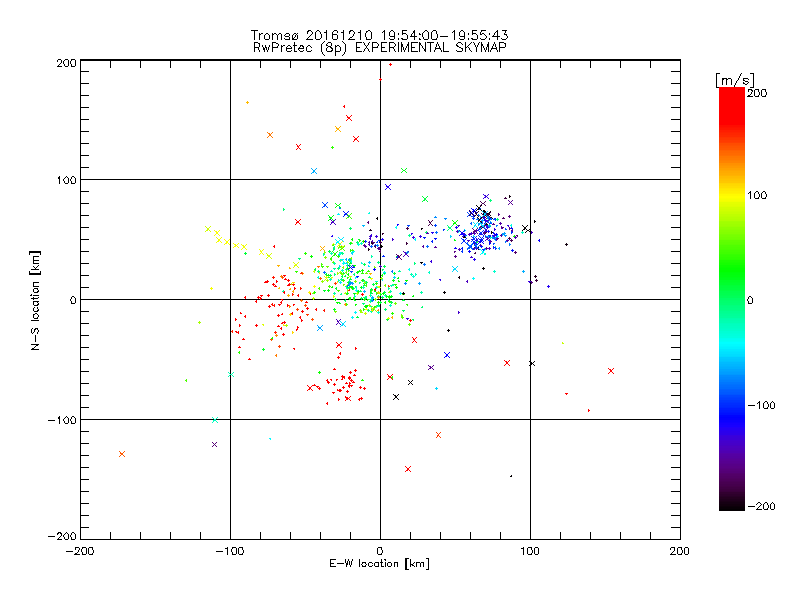The image size is (800, 600).
Task: Click the '[m/s]' colorbar unit label
Action: click(x=734, y=80)
